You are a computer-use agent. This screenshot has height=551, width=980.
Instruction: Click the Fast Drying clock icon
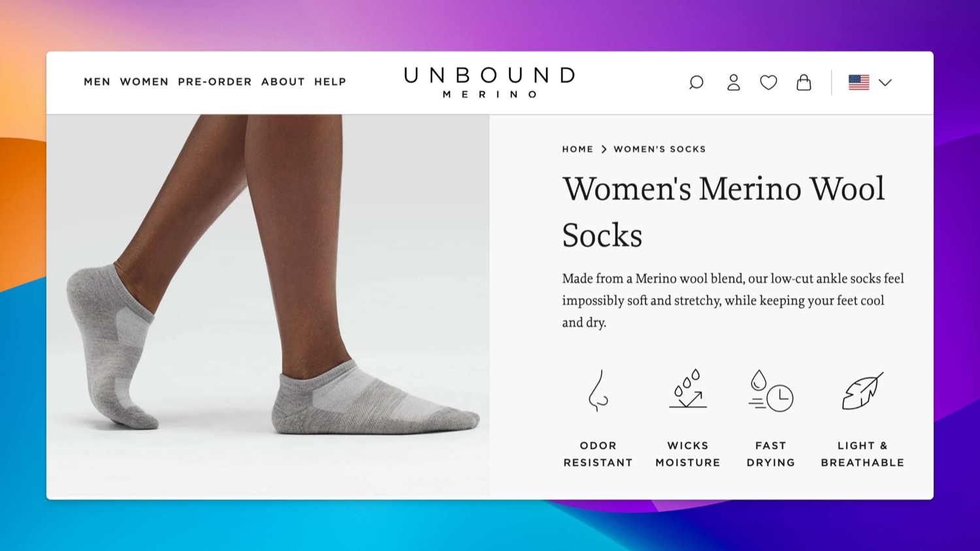(x=771, y=391)
